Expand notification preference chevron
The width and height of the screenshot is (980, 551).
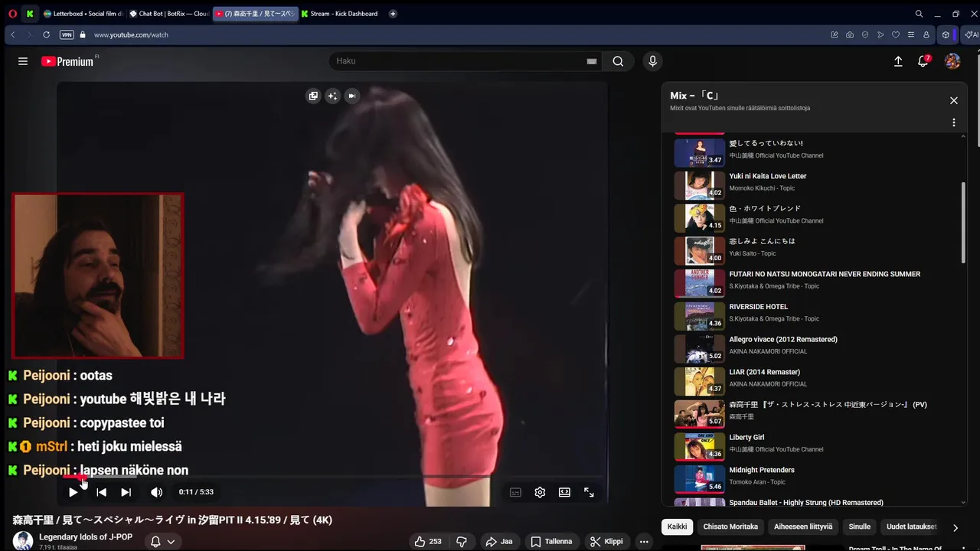point(171,541)
